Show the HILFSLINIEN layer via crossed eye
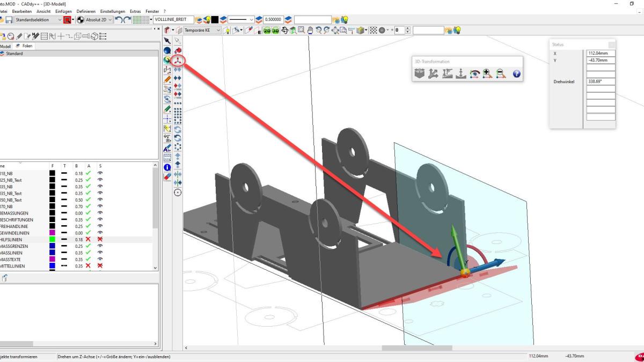 coord(100,240)
